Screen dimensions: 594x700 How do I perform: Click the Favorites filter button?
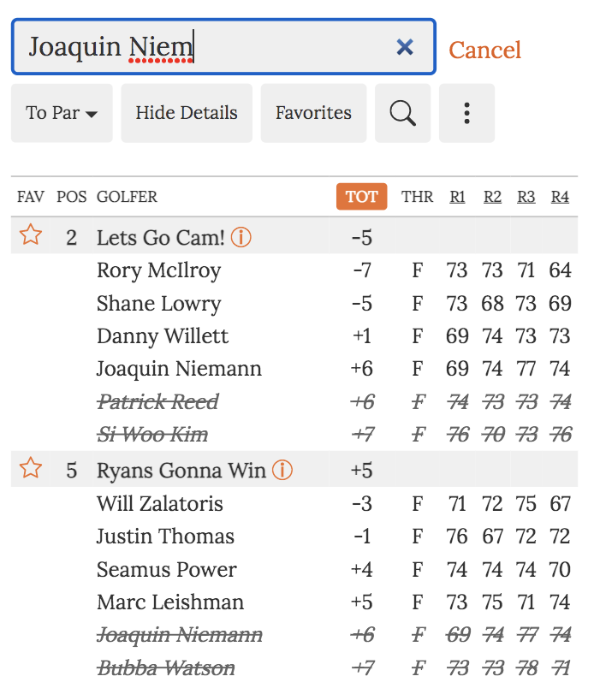pos(313,113)
